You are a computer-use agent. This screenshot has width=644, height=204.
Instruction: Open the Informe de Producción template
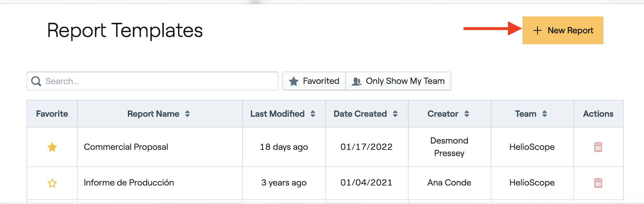pos(129,183)
